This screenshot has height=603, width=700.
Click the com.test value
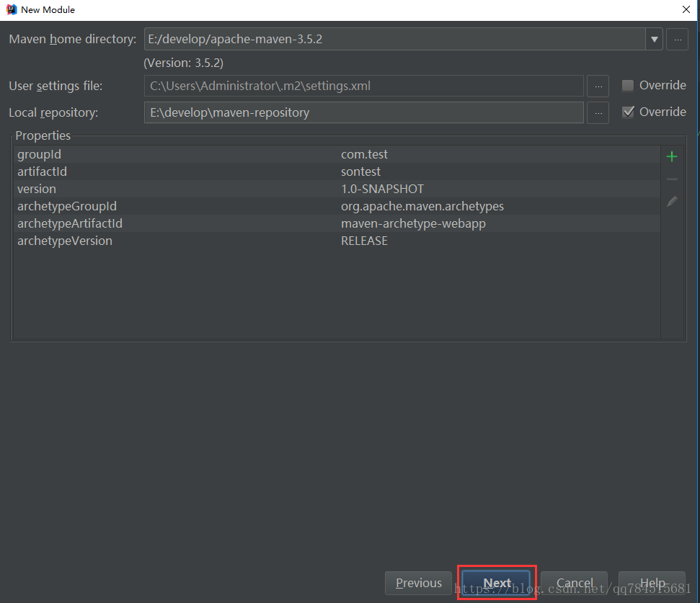(x=364, y=154)
